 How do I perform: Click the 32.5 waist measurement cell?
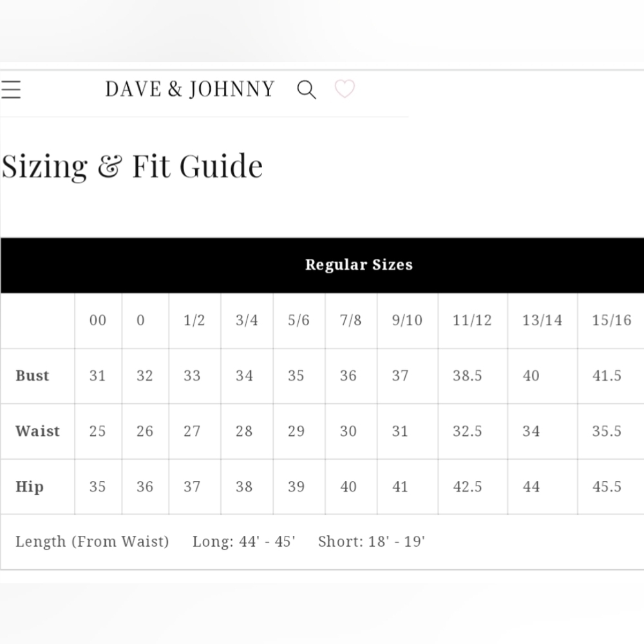473,431
